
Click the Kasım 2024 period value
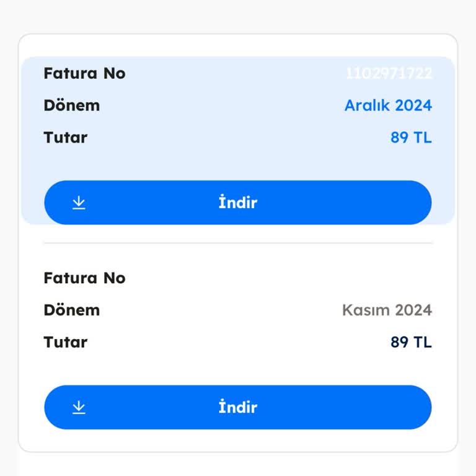coord(387,310)
